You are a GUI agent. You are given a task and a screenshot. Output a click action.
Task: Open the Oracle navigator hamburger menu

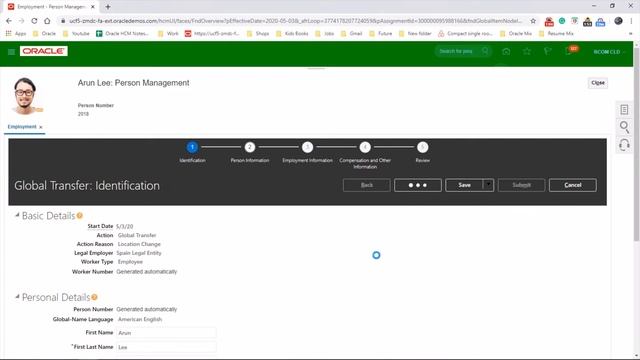pos(11,51)
